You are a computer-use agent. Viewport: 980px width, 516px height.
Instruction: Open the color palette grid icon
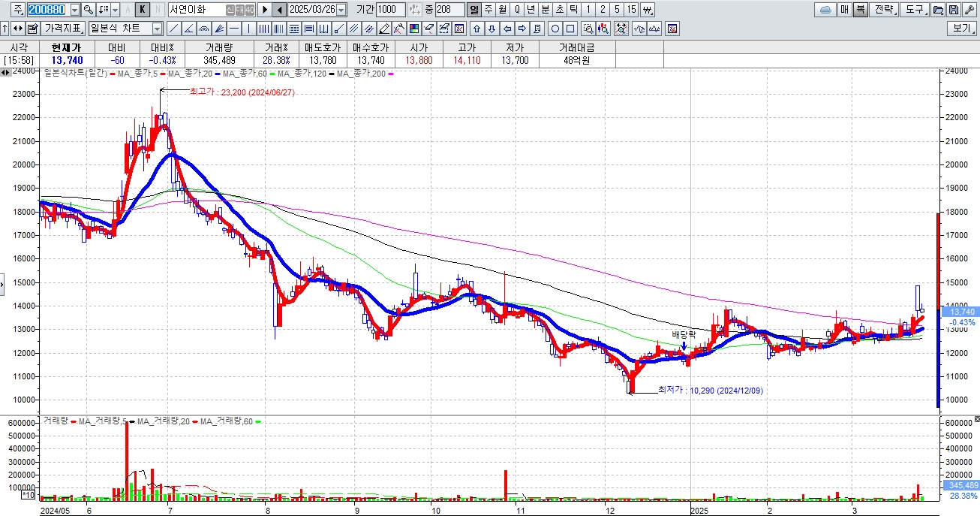pos(414,29)
